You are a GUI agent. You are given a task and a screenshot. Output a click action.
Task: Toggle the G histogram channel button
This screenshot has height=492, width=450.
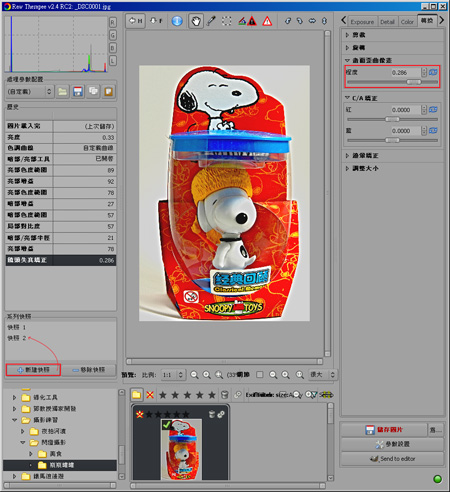click(113, 35)
